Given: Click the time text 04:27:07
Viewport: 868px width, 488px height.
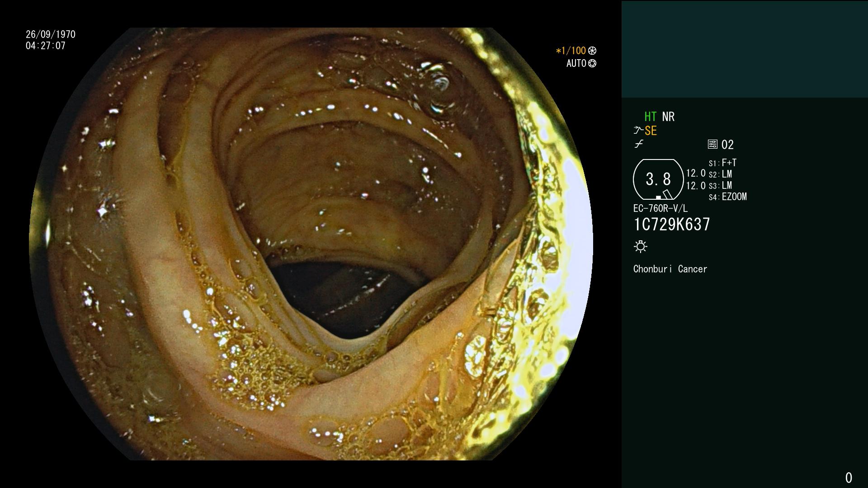Looking at the screenshot, I should tap(46, 46).
